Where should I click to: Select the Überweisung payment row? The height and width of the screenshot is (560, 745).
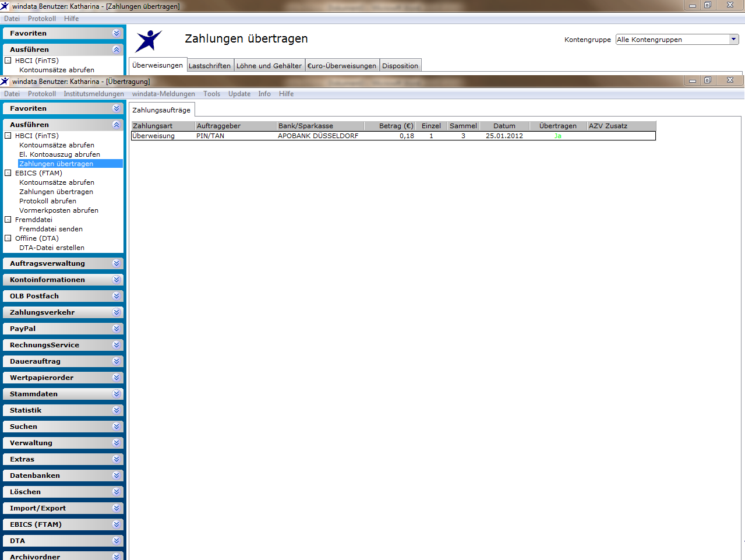click(x=393, y=136)
